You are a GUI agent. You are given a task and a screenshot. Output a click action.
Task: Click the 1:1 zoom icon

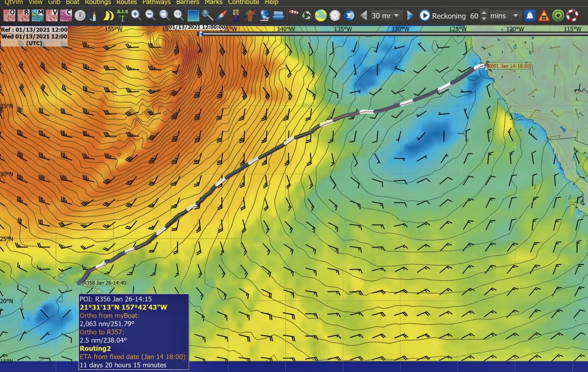click(178, 15)
